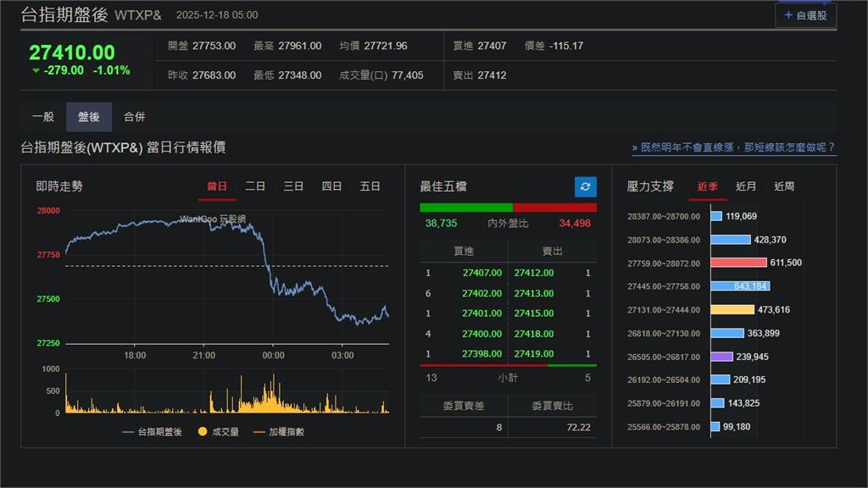The image size is (868, 488).
Task: Click the plus icon on 自選股 button
Action: (x=788, y=15)
